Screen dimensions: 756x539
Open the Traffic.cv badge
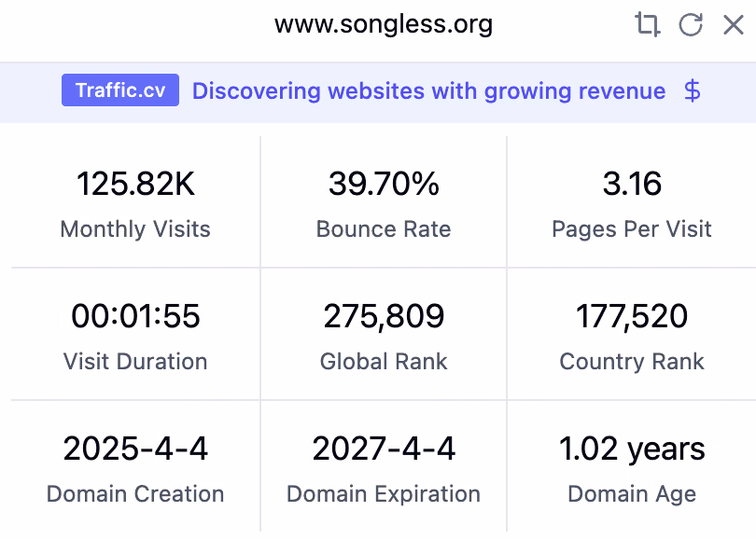click(120, 90)
